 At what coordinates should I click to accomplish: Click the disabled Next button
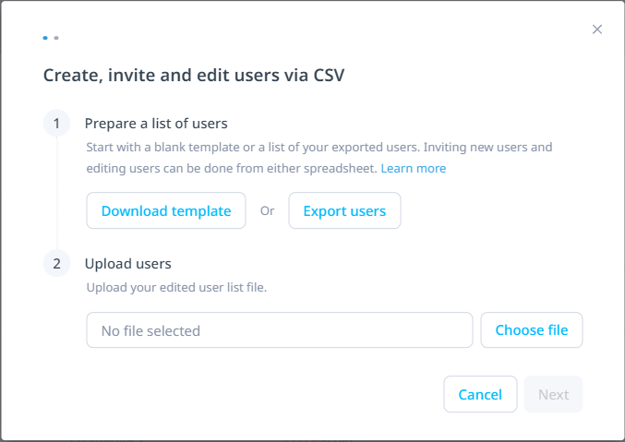pyautogui.click(x=553, y=394)
